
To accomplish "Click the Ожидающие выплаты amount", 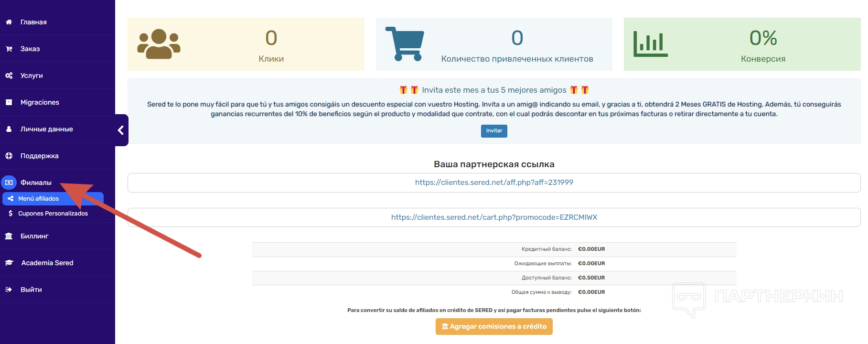I will [x=591, y=264].
